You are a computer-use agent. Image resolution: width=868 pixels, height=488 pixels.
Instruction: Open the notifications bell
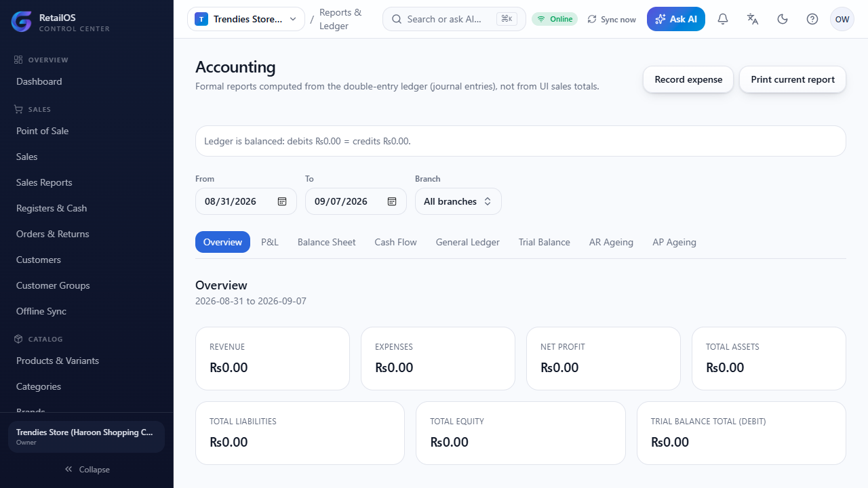pyautogui.click(x=723, y=19)
